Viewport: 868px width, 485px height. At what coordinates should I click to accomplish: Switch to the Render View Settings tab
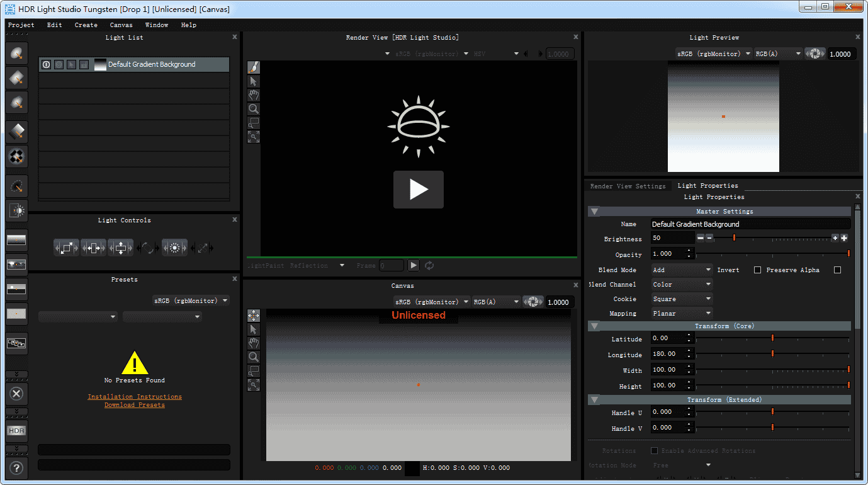coord(629,186)
